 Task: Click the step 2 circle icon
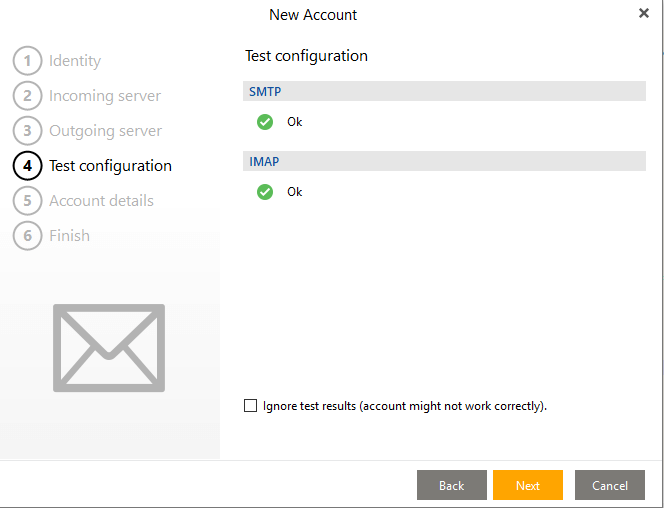click(x=28, y=96)
